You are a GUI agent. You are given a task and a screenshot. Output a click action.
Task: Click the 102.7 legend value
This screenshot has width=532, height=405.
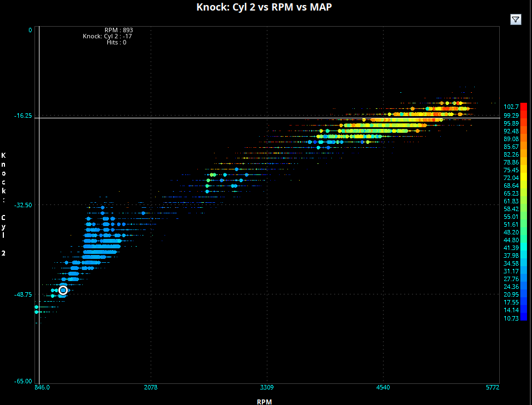click(x=511, y=107)
